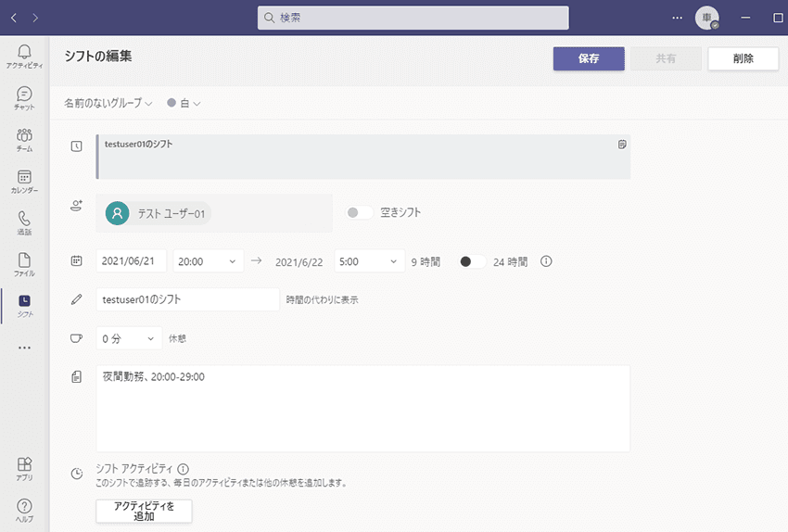Image resolution: width=788 pixels, height=532 pixels.
Task: Click the testuser01のシフト preview card
Action: coord(362,157)
